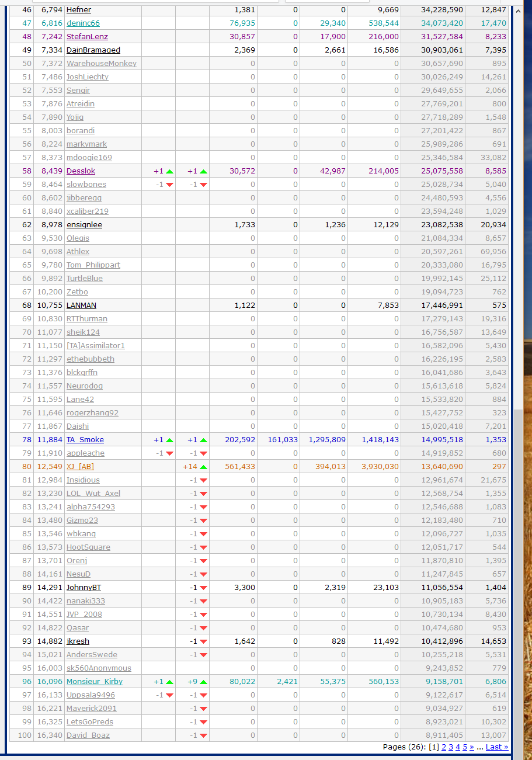
Task: Click green +9 arrow in Monsieur_Kirby row
Action: (203, 682)
